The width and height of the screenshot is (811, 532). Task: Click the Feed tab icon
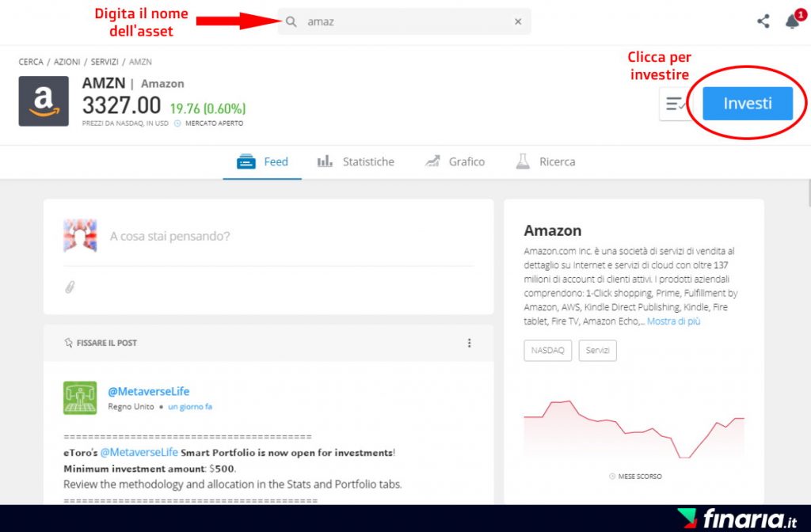[246, 161]
